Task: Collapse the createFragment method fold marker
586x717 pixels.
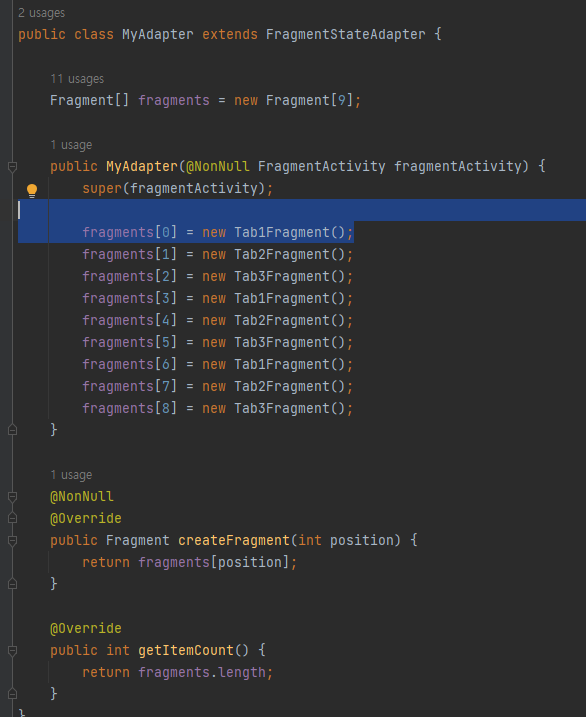Action: 13,541
